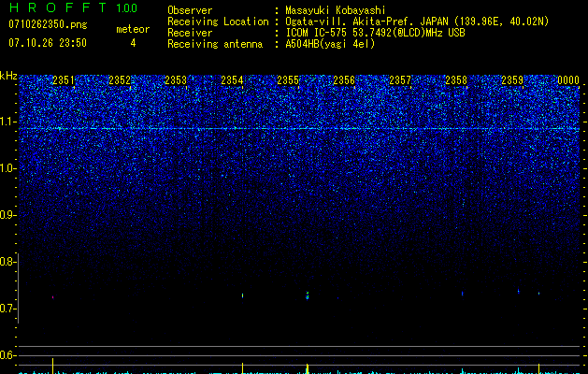Click the Receiving Location label
This screenshot has height=374, width=588.
click(218, 22)
